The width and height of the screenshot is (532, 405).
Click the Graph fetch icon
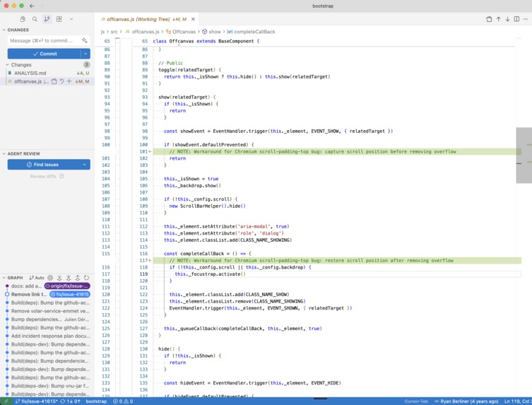59,278
